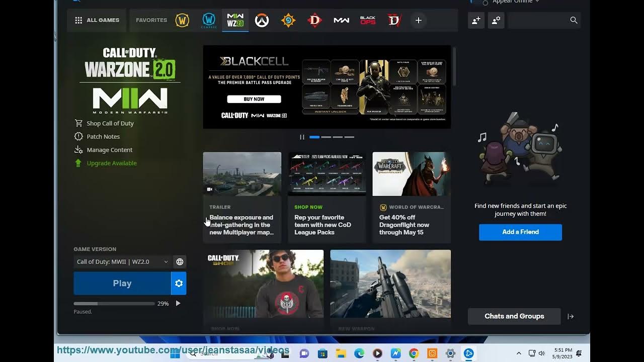Open Chats and Groups

tap(514, 316)
